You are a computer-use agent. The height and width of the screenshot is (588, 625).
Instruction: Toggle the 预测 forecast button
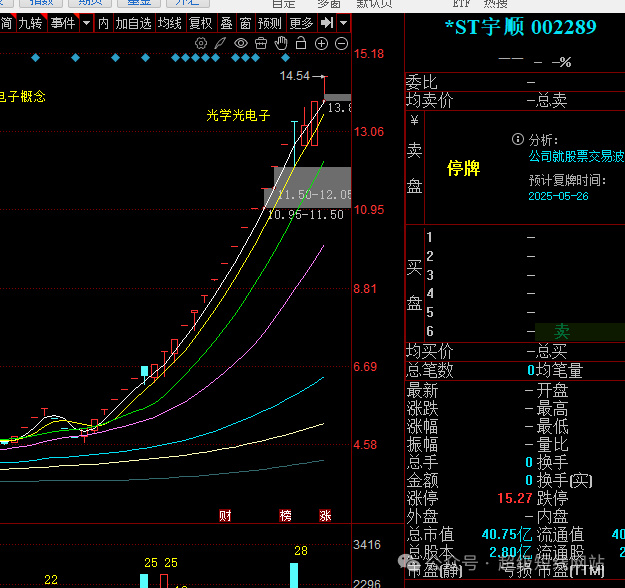pos(270,23)
